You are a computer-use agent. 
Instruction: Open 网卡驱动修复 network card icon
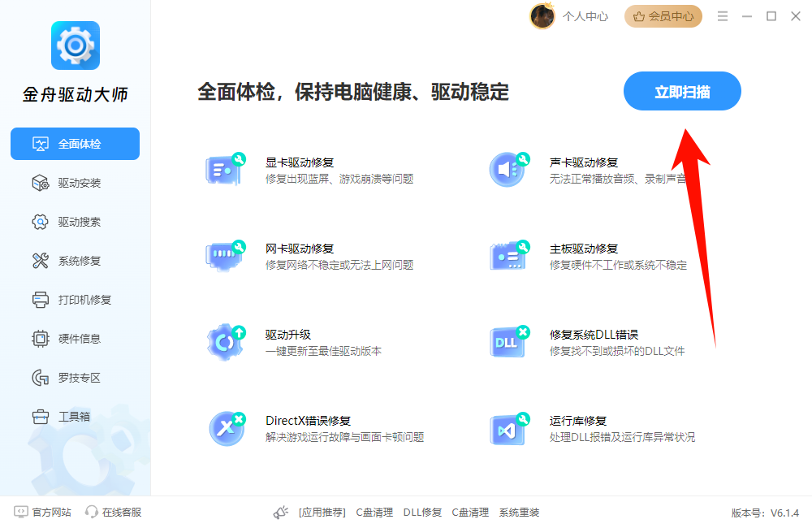pos(226,255)
